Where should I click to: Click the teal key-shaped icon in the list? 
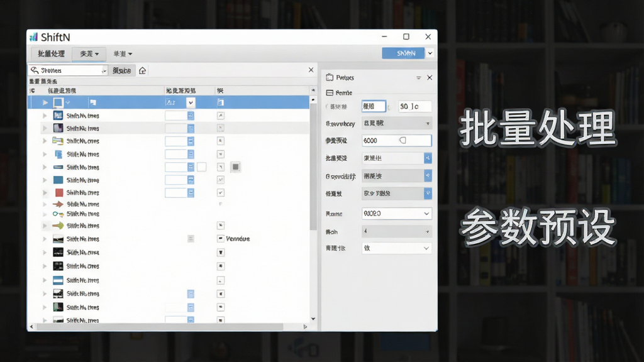coord(58,214)
